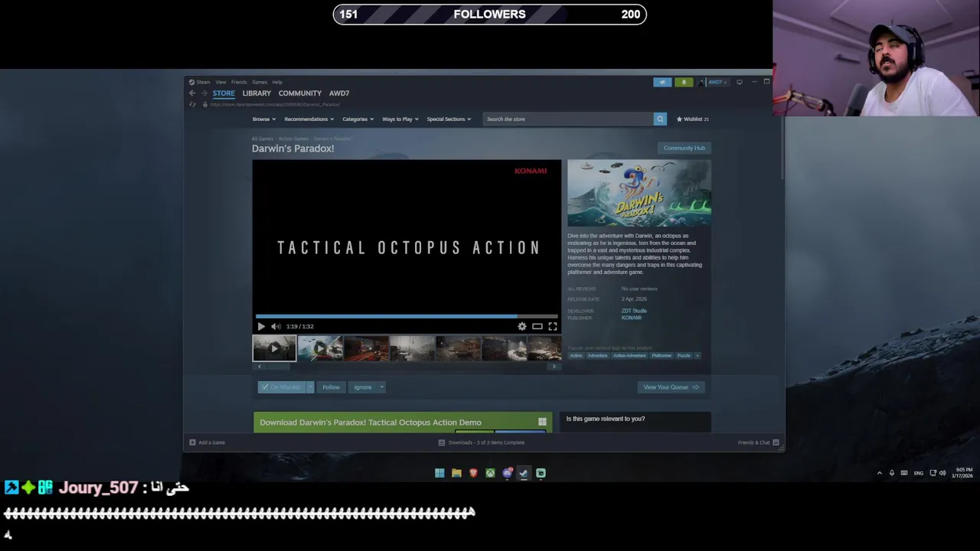
Task: Mute the trailer volume icon
Action: 276,326
